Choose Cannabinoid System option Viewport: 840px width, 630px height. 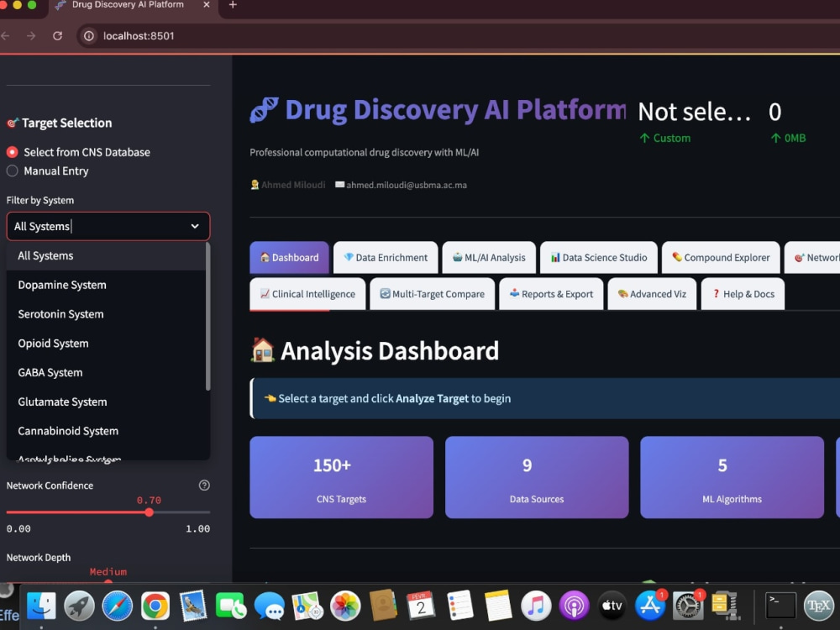click(106, 431)
